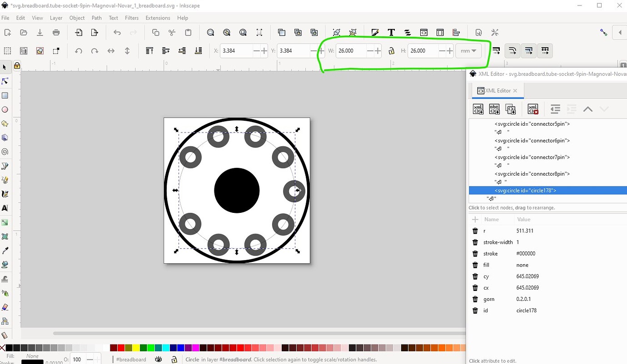Select the Spiral tool

[x=5, y=152]
